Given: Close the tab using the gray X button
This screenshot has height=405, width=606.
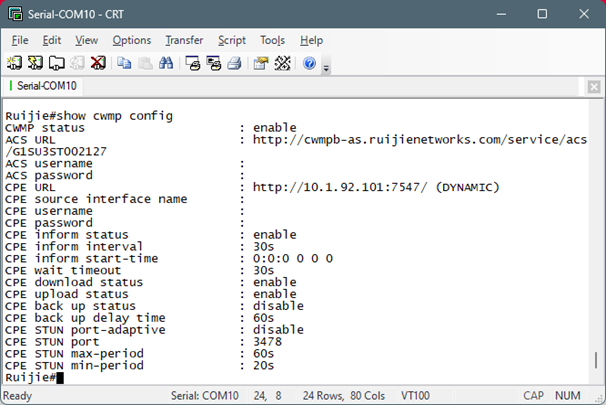Looking at the screenshot, I should 594,87.
